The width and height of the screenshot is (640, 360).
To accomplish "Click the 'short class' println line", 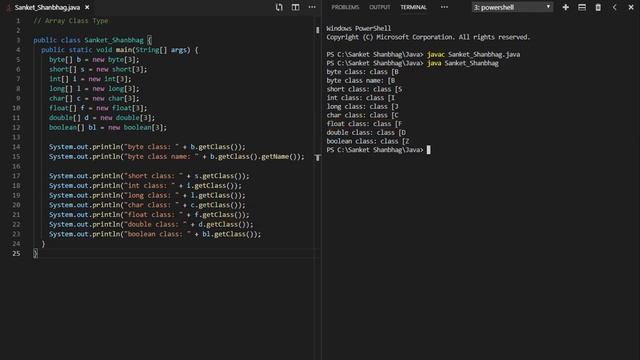I will click(149, 176).
